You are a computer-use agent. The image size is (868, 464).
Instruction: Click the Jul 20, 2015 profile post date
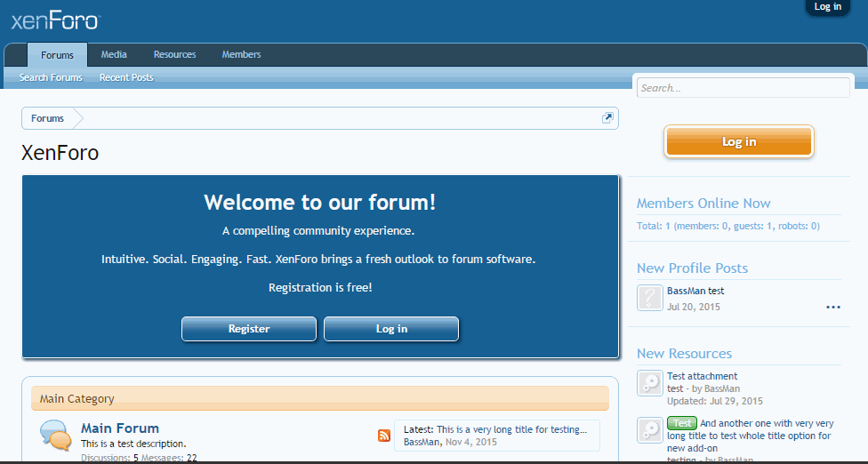tap(694, 307)
